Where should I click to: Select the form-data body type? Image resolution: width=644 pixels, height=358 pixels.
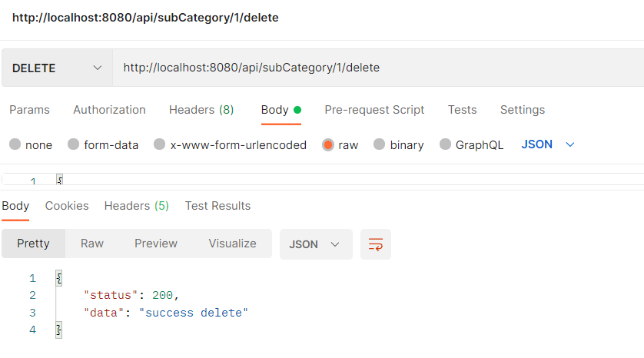(103, 145)
